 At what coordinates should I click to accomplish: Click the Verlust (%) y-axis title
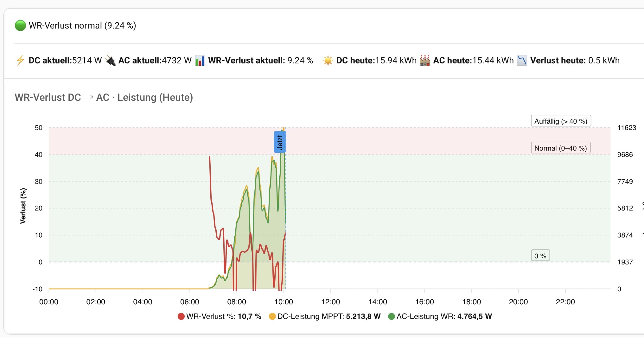coord(23,206)
